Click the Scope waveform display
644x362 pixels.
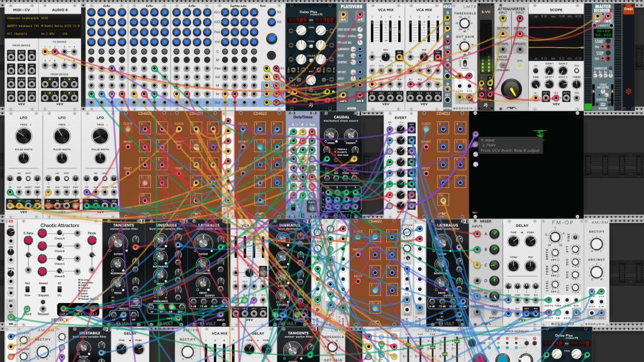(x=556, y=37)
